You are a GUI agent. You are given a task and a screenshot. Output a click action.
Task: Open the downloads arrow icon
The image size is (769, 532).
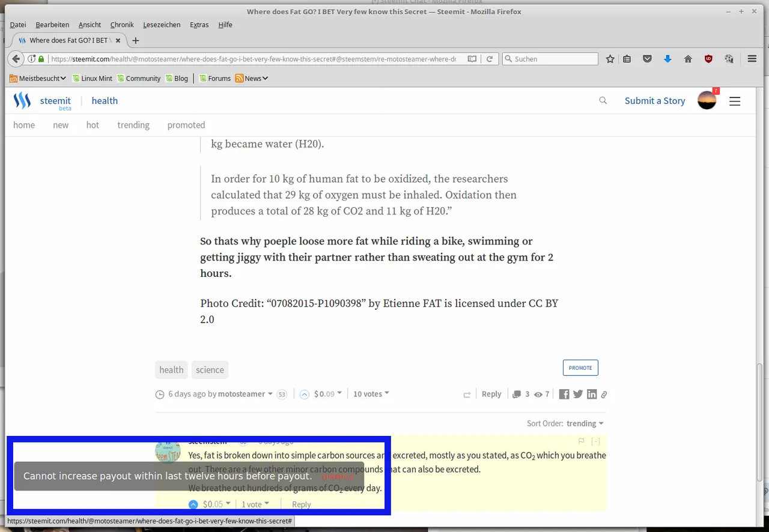coord(667,59)
